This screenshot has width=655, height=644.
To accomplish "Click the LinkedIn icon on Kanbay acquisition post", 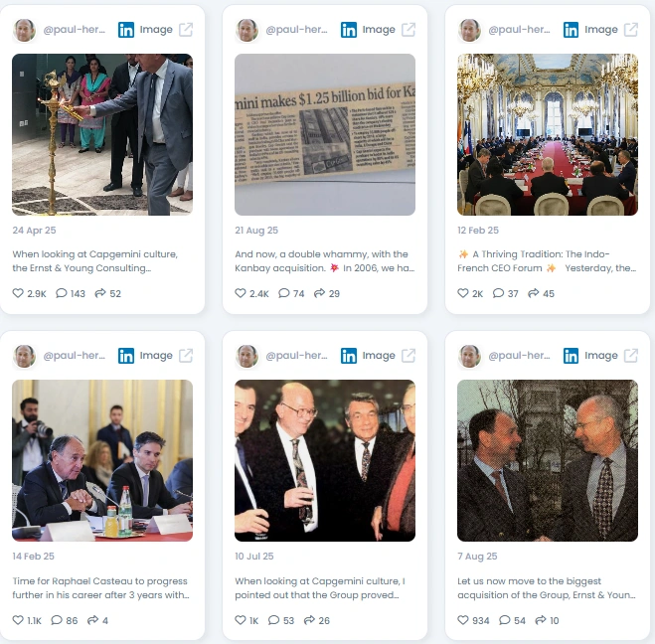I will tap(349, 30).
